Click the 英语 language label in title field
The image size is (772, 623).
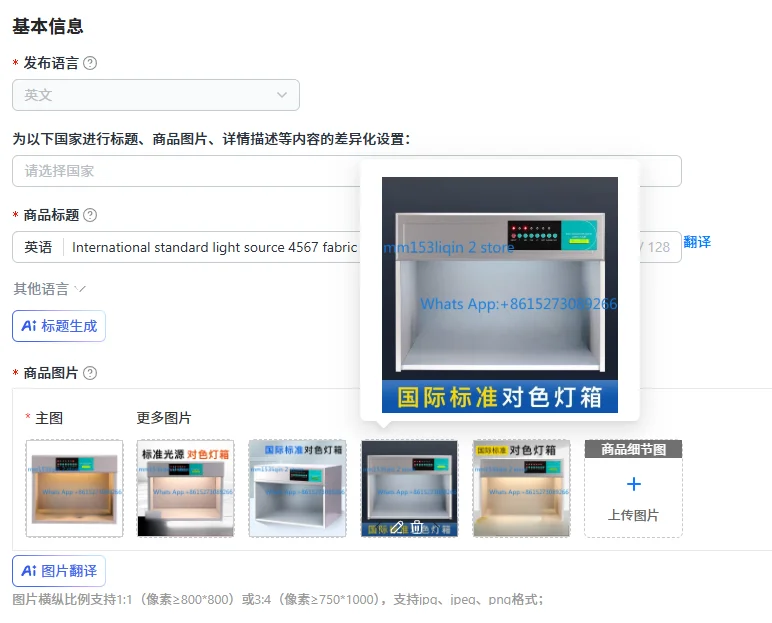38,247
